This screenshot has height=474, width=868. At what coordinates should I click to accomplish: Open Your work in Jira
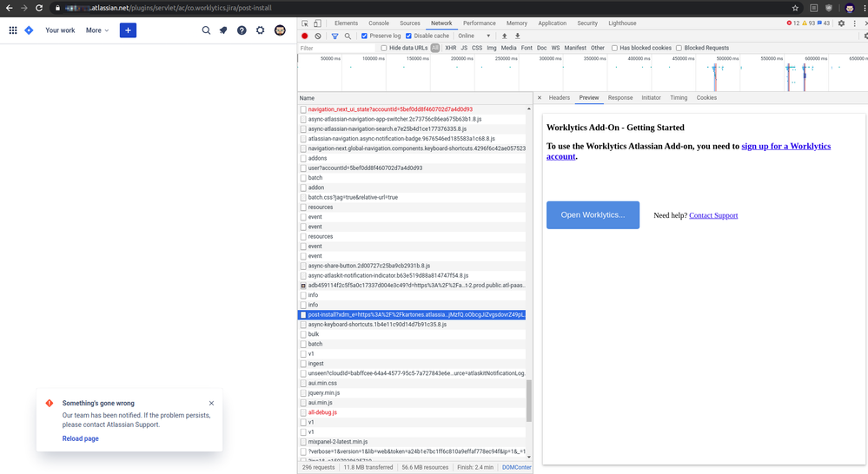point(60,30)
